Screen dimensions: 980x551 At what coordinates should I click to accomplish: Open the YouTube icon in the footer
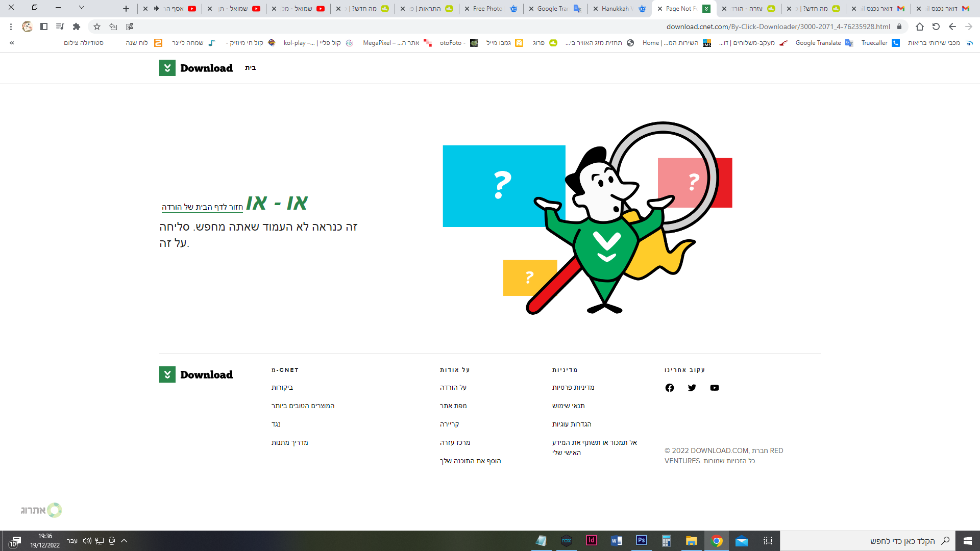click(714, 388)
